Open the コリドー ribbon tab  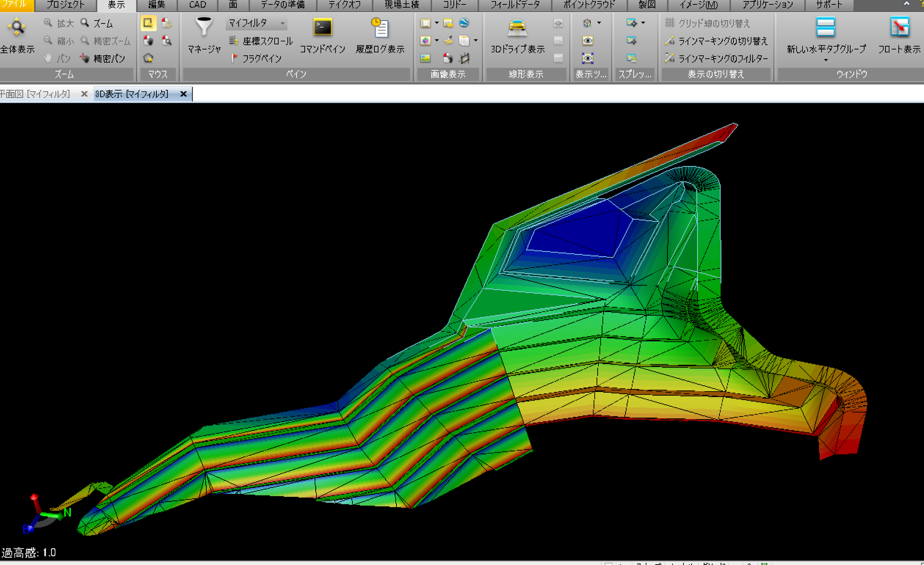[454, 5]
